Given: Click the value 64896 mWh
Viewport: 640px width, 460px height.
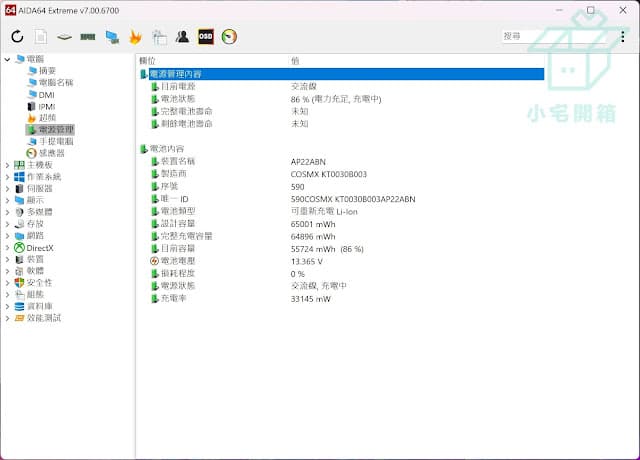Looking at the screenshot, I should [x=313, y=237].
